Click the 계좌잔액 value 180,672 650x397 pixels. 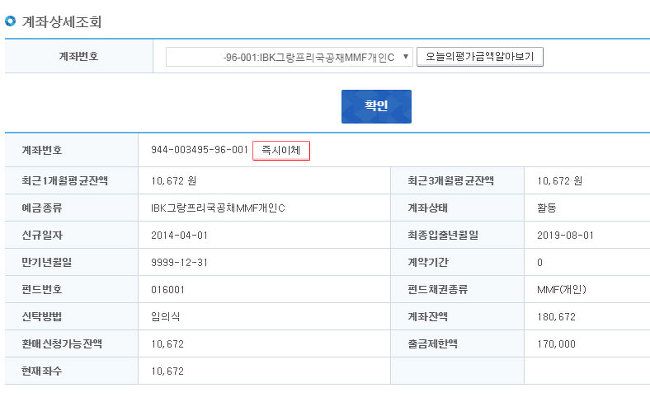pos(556,317)
